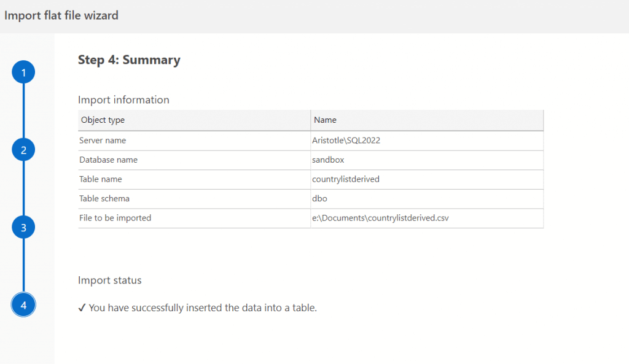
Task: Click the Import flat file wizard title
Action: pyautogui.click(x=61, y=16)
